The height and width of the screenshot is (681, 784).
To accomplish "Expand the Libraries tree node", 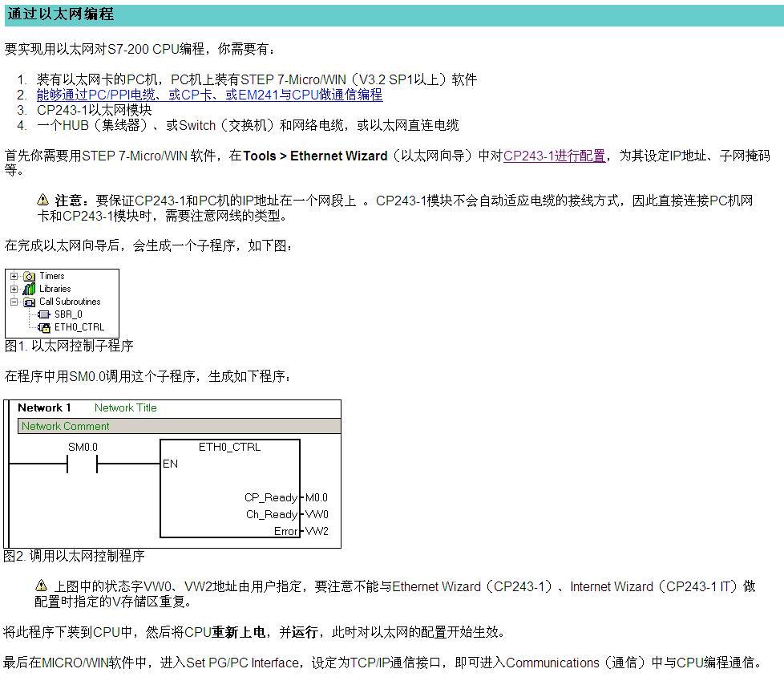I will [x=14, y=289].
